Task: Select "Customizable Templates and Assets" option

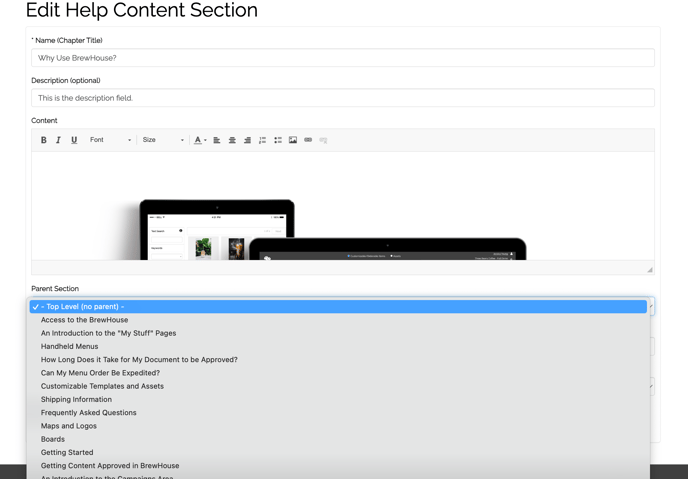Action: click(x=338, y=386)
